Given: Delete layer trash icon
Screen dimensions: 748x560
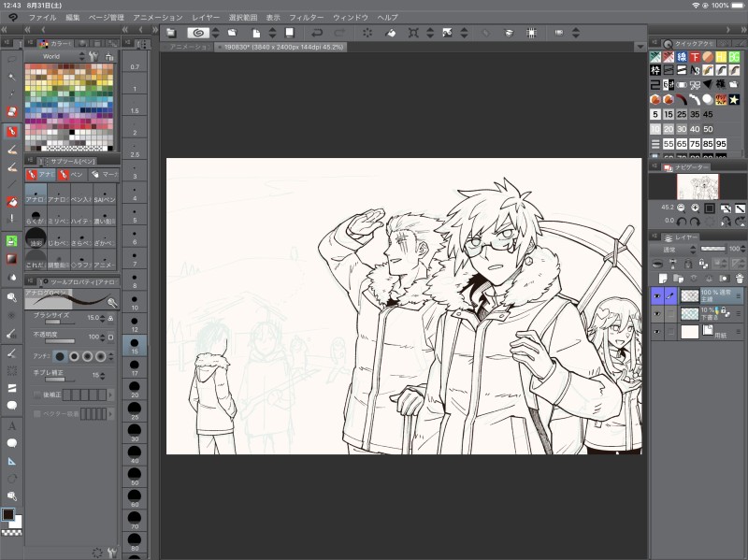Looking at the screenshot, I should coord(740,278).
